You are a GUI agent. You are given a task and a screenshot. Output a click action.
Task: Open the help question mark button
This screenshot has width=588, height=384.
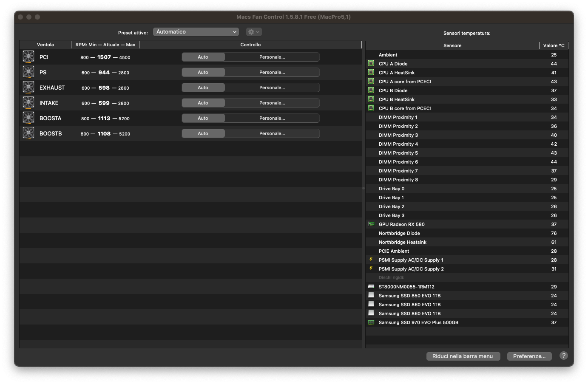(x=564, y=356)
